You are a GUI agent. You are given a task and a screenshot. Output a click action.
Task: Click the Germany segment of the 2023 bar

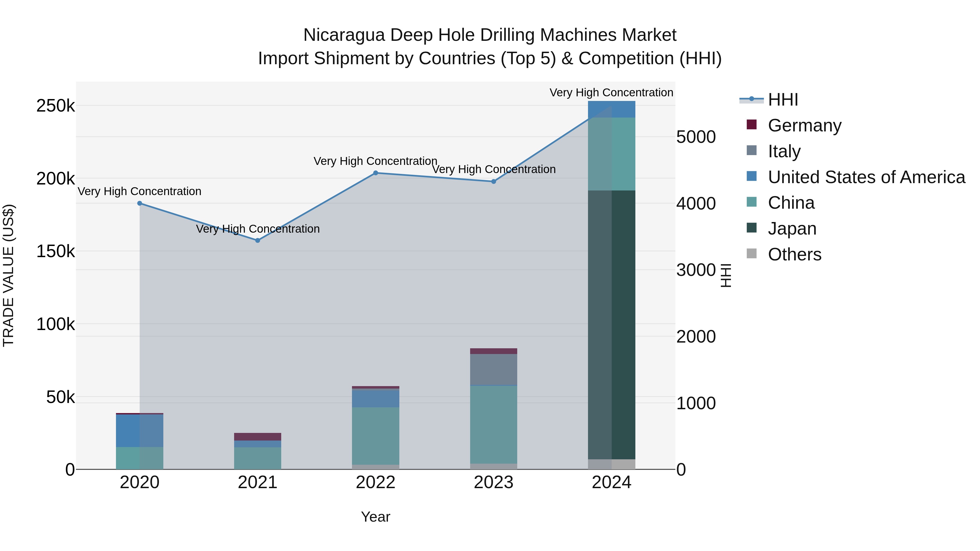pyautogui.click(x=494, y=351)
